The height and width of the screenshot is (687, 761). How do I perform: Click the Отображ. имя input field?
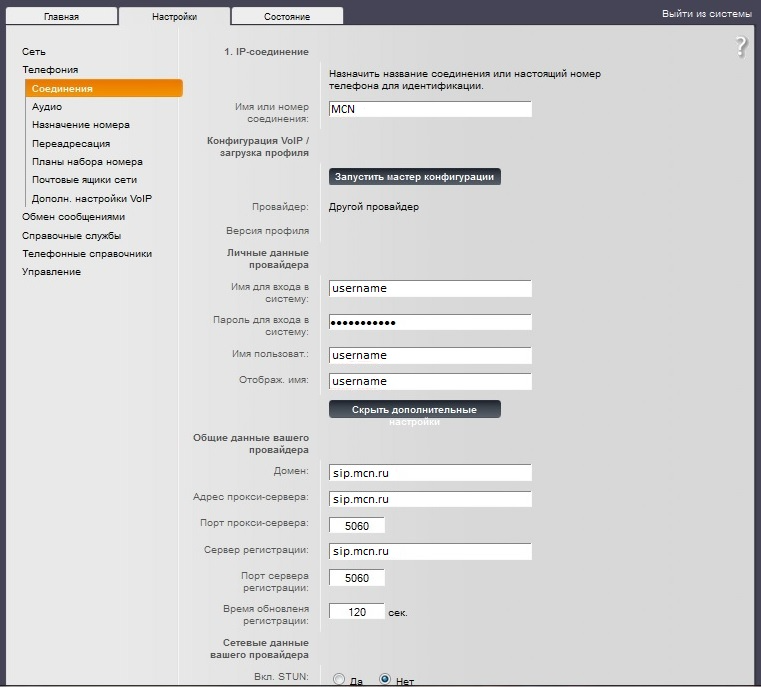[430, 381]
